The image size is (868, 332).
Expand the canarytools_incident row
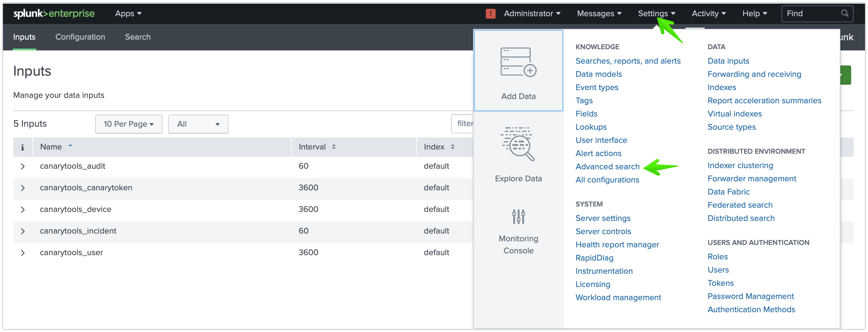click(23, 231)
